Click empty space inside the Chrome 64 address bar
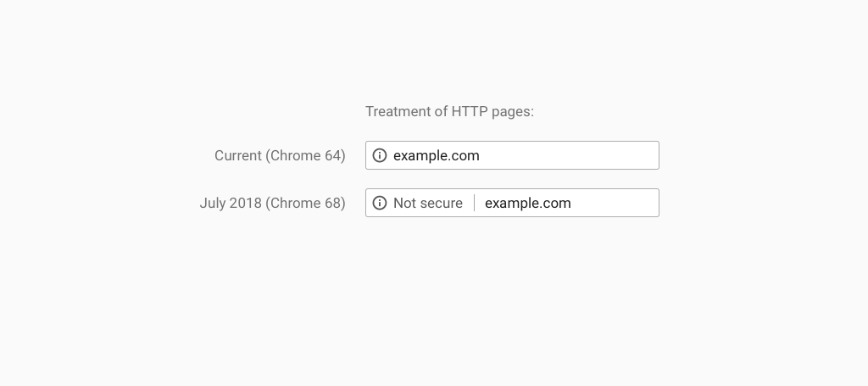Screen dimensions: 868x386 tap(576, 155)
